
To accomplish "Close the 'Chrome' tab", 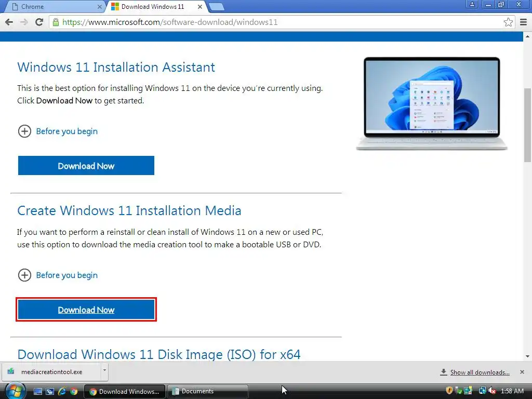I will click(x=99, y=6).
